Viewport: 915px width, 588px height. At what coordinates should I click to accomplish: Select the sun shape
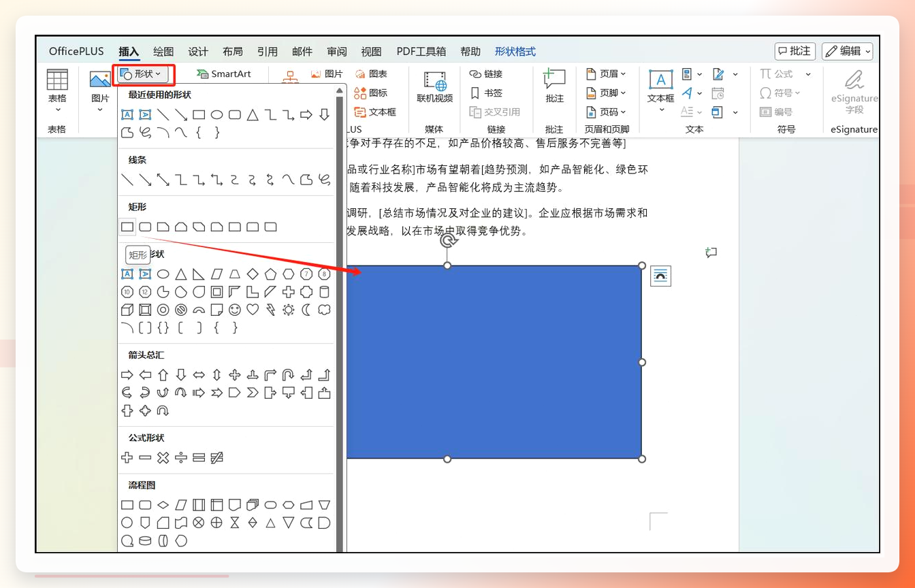289,310
